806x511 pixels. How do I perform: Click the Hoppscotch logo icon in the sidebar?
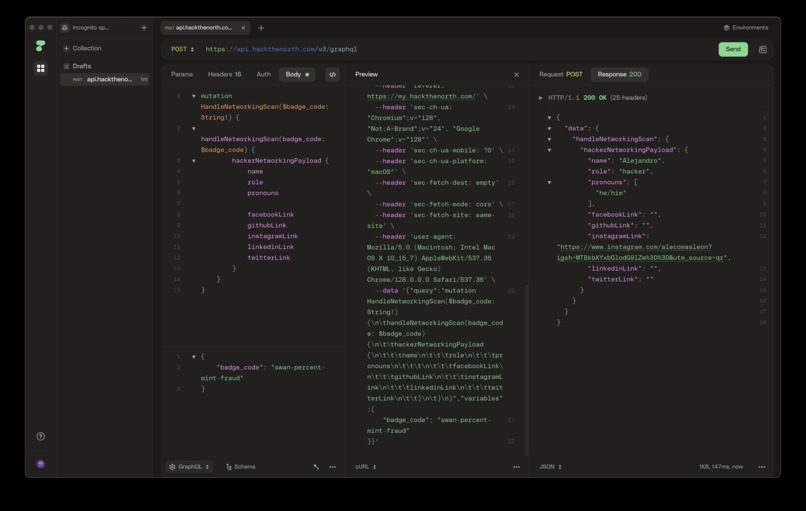pos(40,46)
